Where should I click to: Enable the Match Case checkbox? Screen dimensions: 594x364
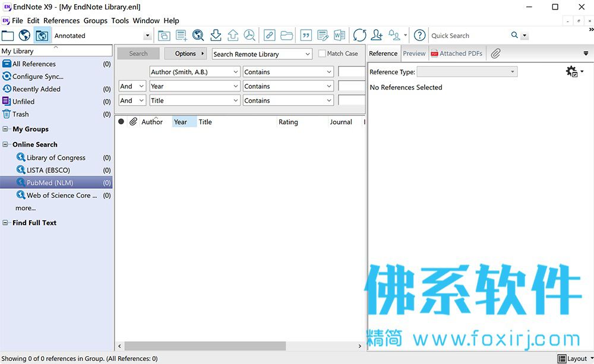[322, 53]
